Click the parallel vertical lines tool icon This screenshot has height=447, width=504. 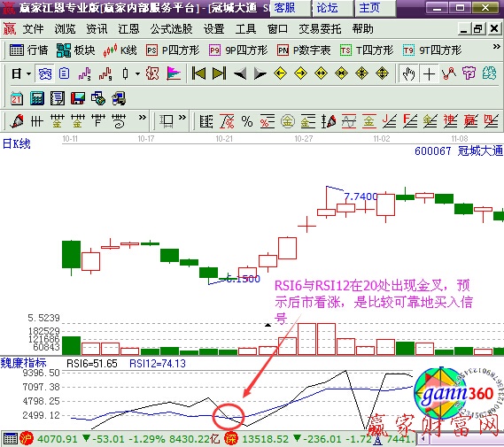coord(37,121)
